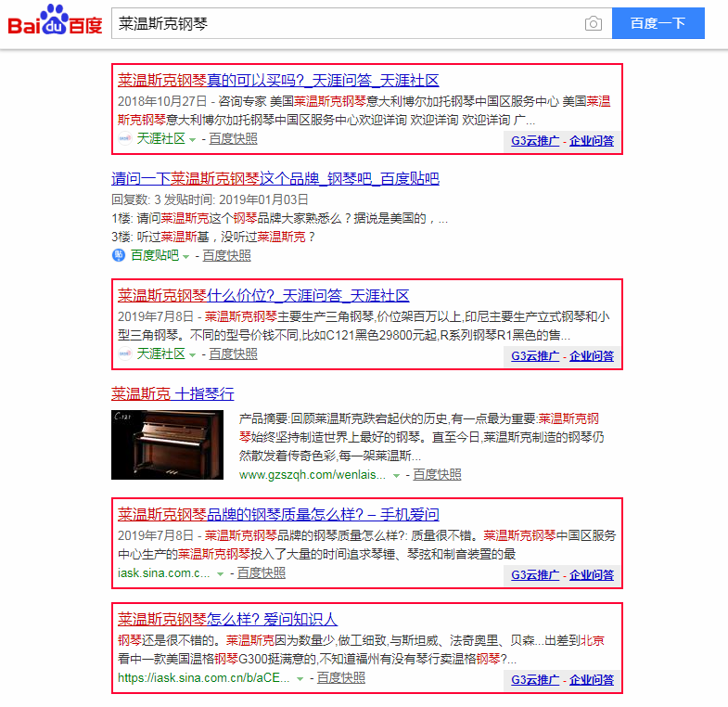The image size is (728, 707).
Task: Open result 莱温斯克钢琴品牌的钢琴质量怎么样? – 手机爱问
Action: pyautogui.click(x=278, y=514)
